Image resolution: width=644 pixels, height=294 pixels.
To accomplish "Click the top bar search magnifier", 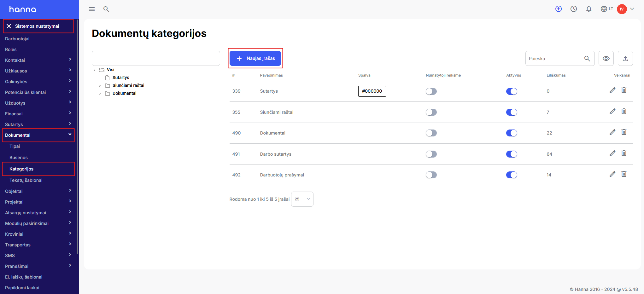I will click(106, 9).
